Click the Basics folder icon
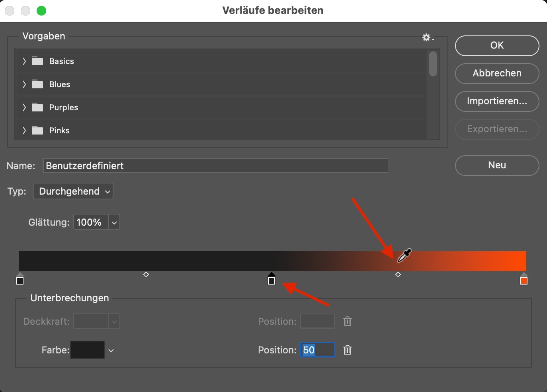 point(37,61)
